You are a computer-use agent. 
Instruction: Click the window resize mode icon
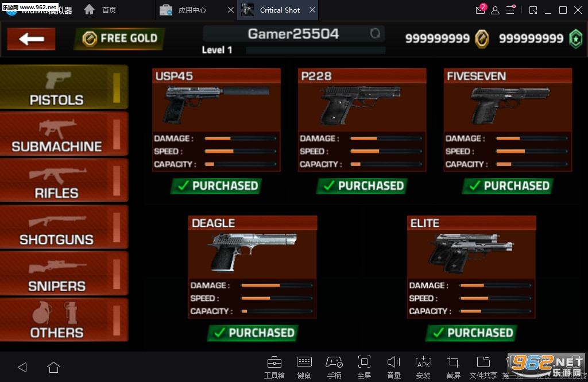[x=533, y=10]
